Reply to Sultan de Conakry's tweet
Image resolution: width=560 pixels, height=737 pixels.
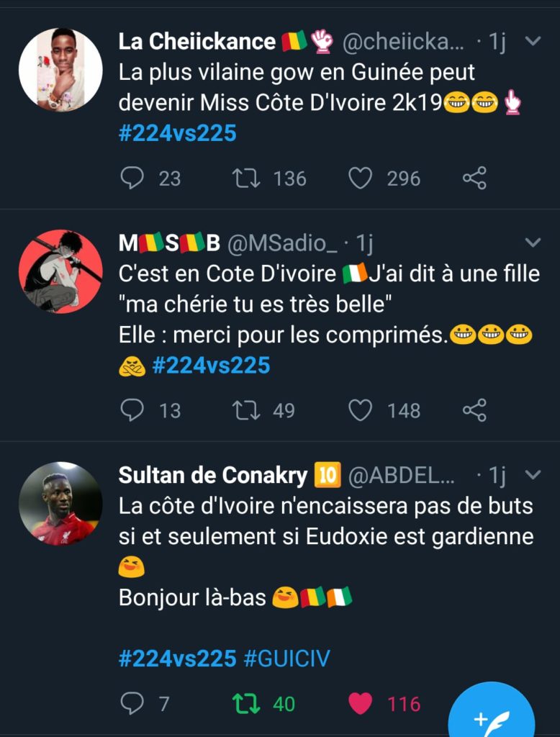click(132, 703)
